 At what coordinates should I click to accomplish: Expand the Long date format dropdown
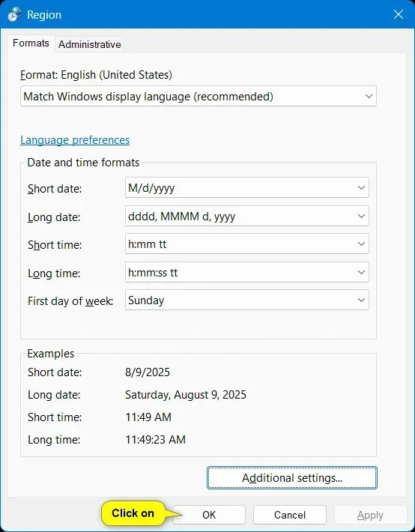[x=247, y=216]
